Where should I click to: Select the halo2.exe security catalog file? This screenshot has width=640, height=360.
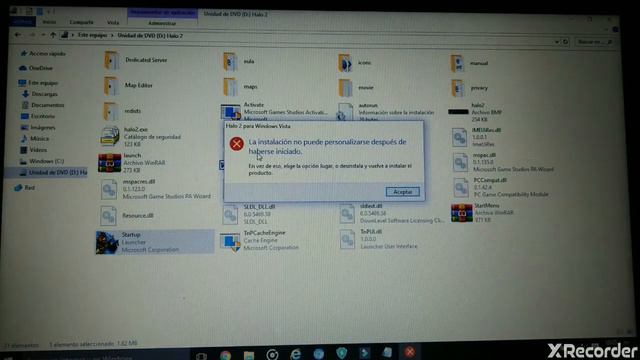pos(141,137)
